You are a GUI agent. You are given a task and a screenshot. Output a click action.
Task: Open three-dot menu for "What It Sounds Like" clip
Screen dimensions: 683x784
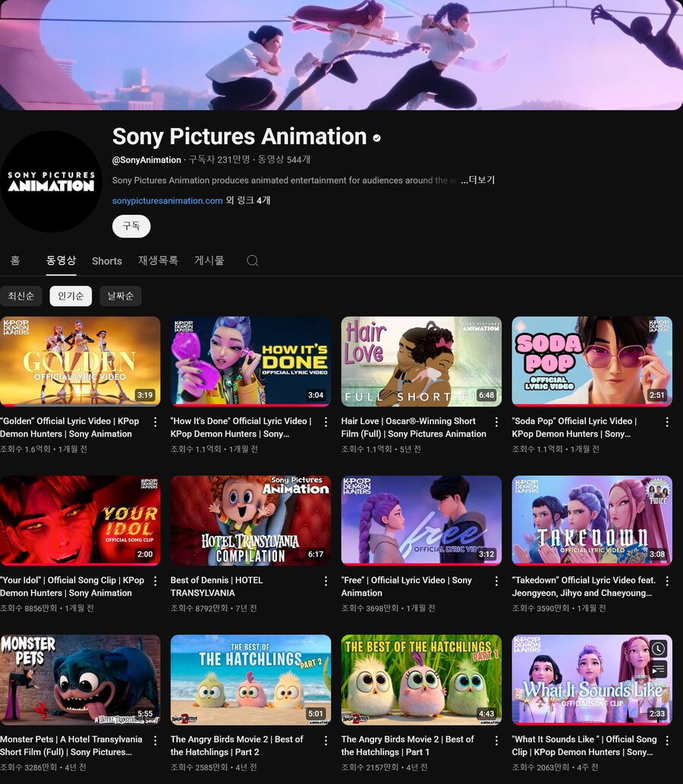tap(667, 740)
